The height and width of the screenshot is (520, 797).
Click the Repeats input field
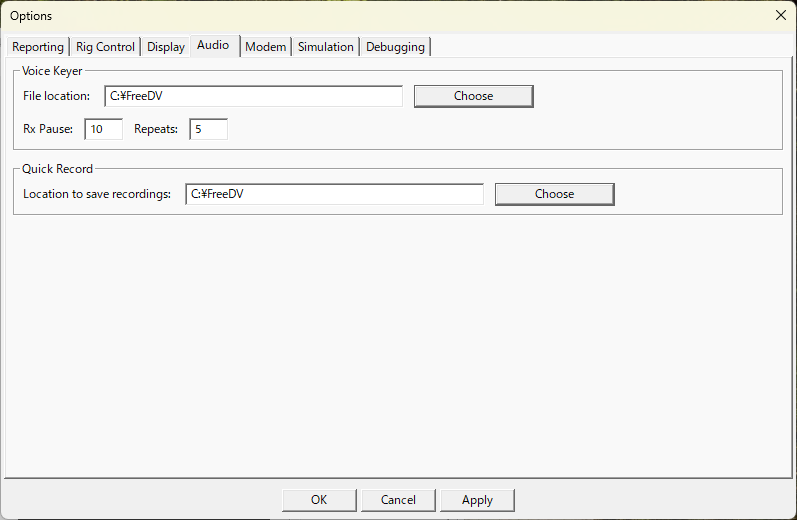[208, 129]
